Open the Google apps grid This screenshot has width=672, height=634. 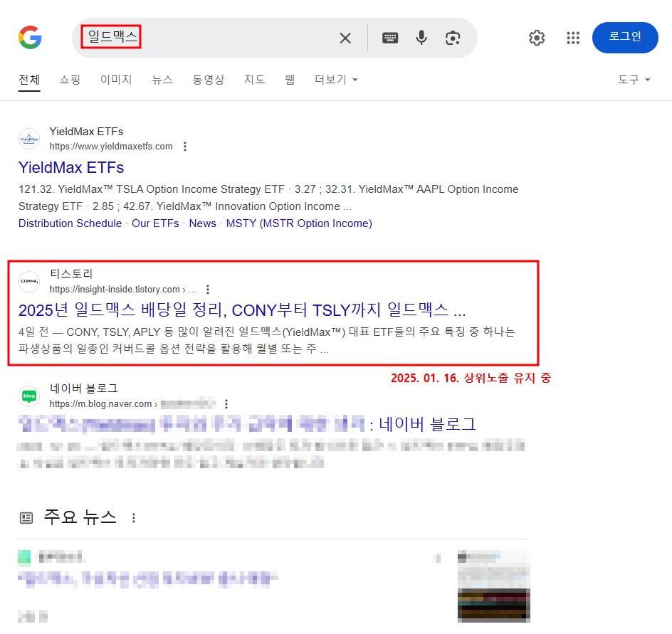[x=573, y=38]
